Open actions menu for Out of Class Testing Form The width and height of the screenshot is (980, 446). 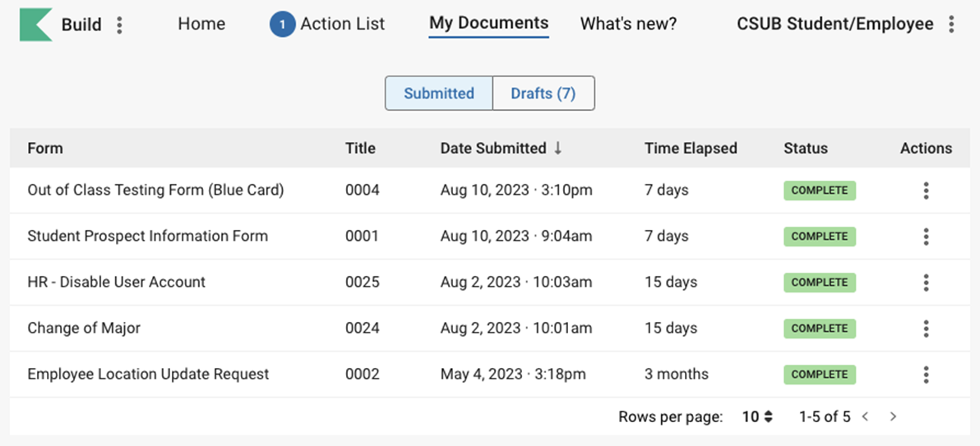pos(926,191)
